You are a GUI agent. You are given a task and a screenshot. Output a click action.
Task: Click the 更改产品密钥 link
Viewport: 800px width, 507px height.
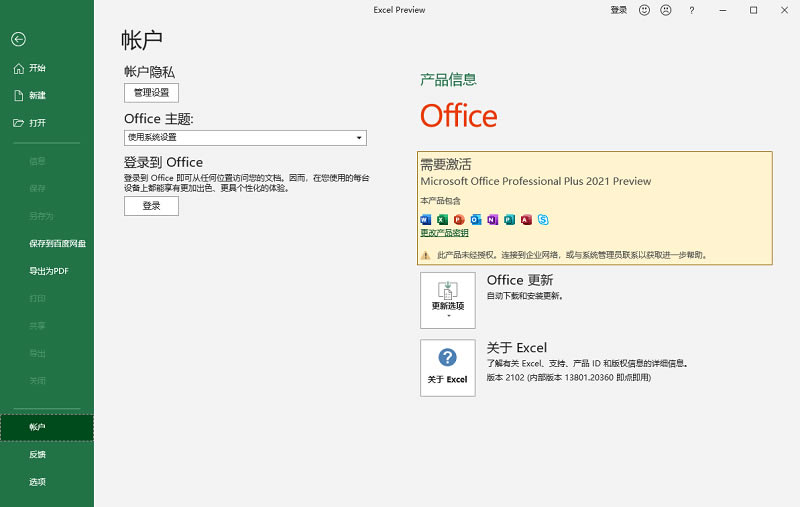(x=444, y=233)
